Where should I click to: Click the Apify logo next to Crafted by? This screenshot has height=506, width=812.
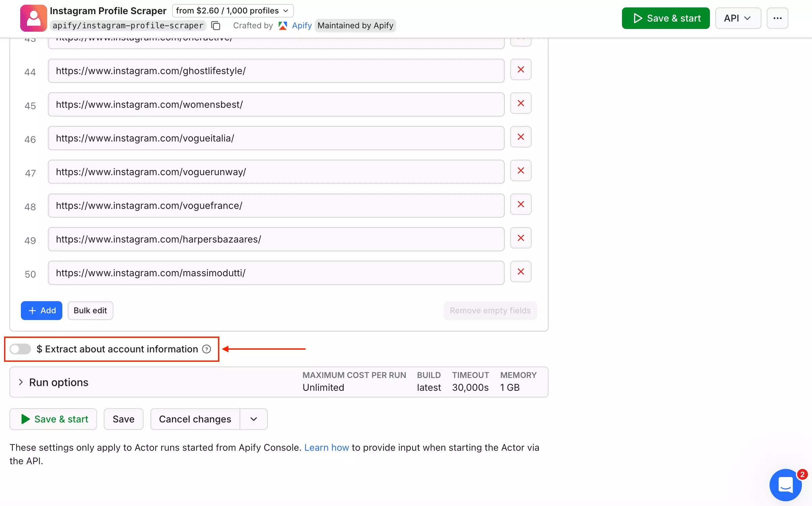coord(283,26)
